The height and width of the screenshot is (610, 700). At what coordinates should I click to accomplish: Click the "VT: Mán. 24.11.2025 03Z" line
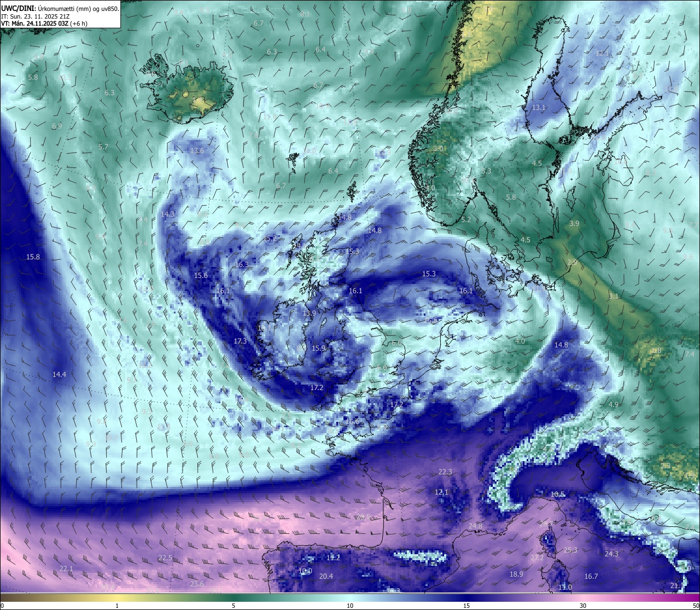tap(35, 24)
